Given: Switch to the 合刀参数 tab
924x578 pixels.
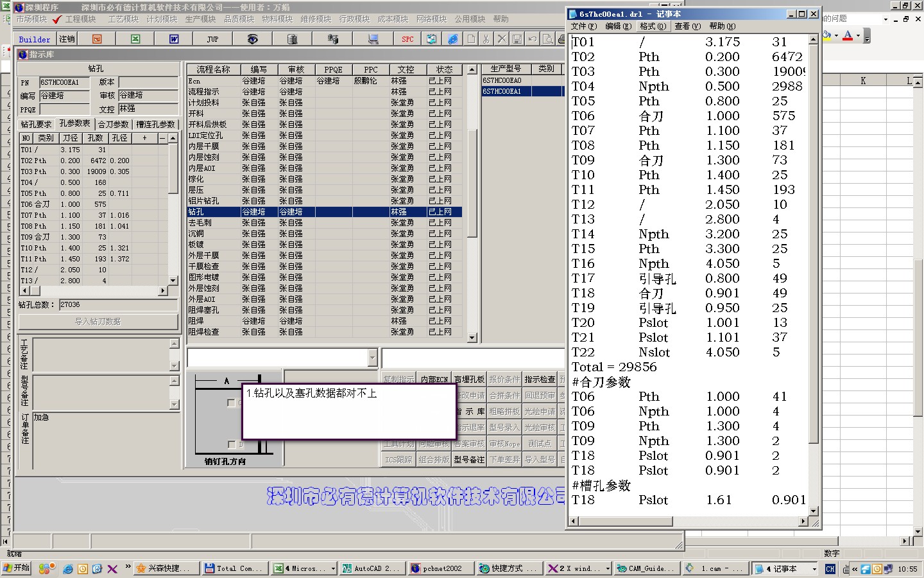Looking at the screenshot, I should pyautogui.click(x=113, y=124).
